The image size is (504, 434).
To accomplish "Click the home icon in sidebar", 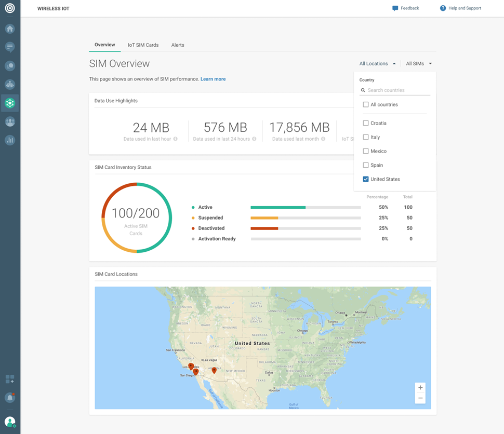I will click(x=10, y=29).
